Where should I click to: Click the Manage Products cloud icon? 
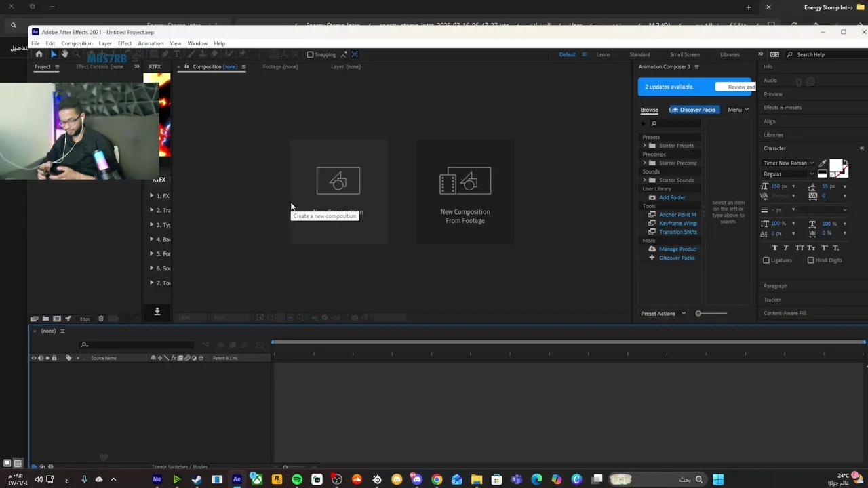click(x=652, y=249)
